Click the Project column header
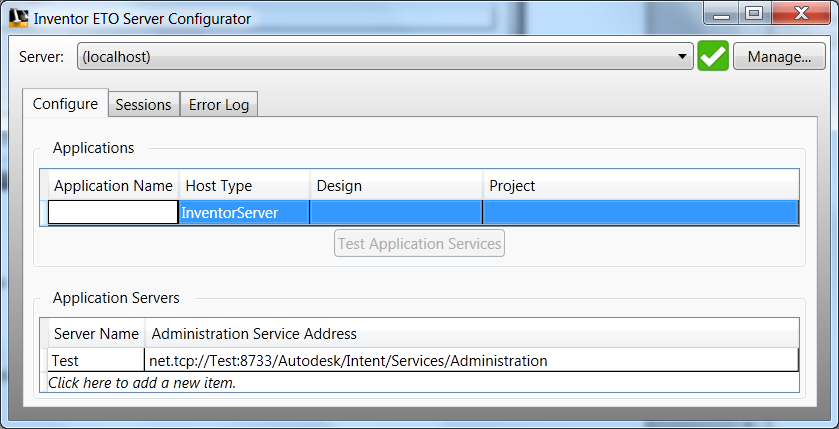The width and height of the screenshot is (839, 429). click(640, 186)
